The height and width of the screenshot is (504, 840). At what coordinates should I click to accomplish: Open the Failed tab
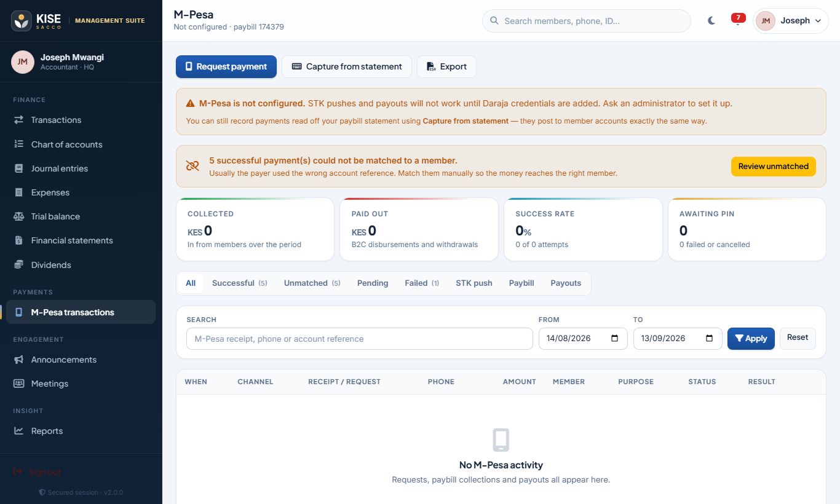coord(422,283)
